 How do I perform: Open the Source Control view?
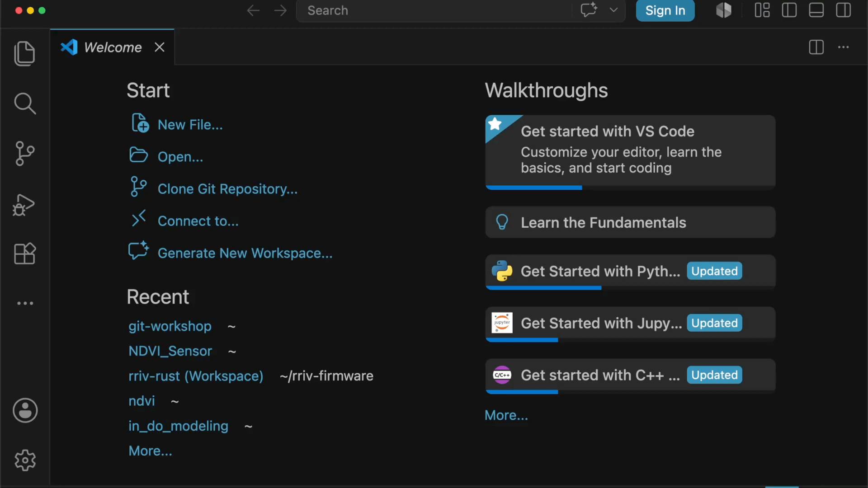point(25,154)
